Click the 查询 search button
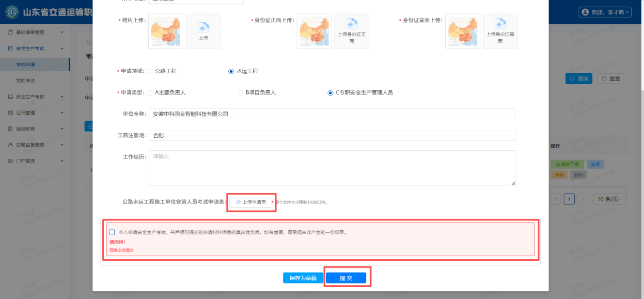The width and height of the screenshot is (644, 299). [579, 79]
